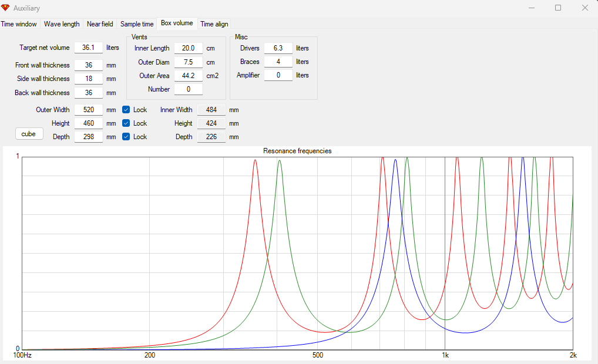This screenshot has width=598, height=364.
Task: Maximize the Auxiliary window
Action: click(x=558, y=8)
